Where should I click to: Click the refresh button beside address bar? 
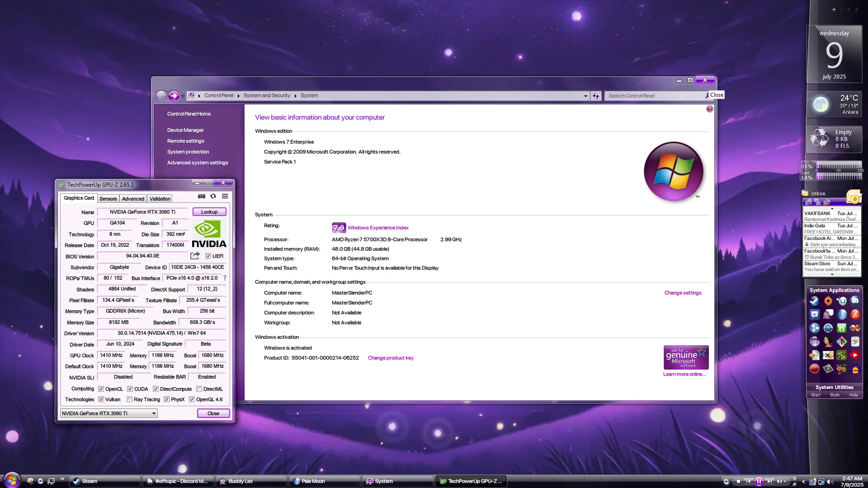coord(596,96)
